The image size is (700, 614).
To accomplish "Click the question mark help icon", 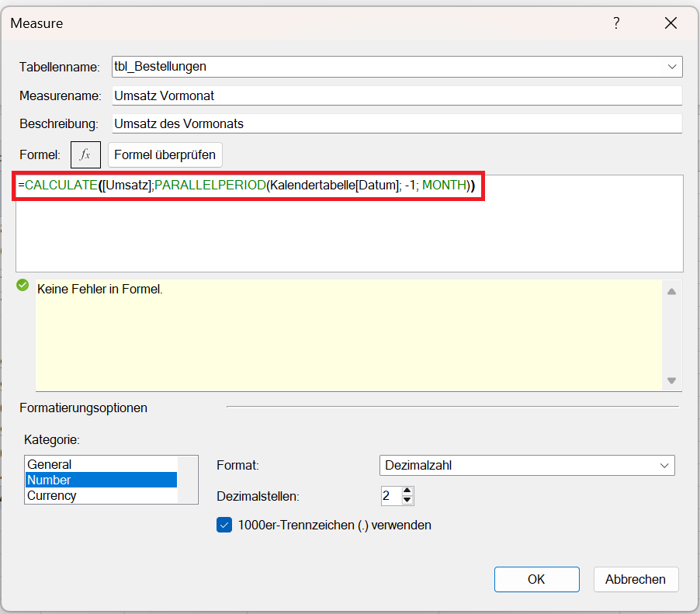I will tap(616, 23).
